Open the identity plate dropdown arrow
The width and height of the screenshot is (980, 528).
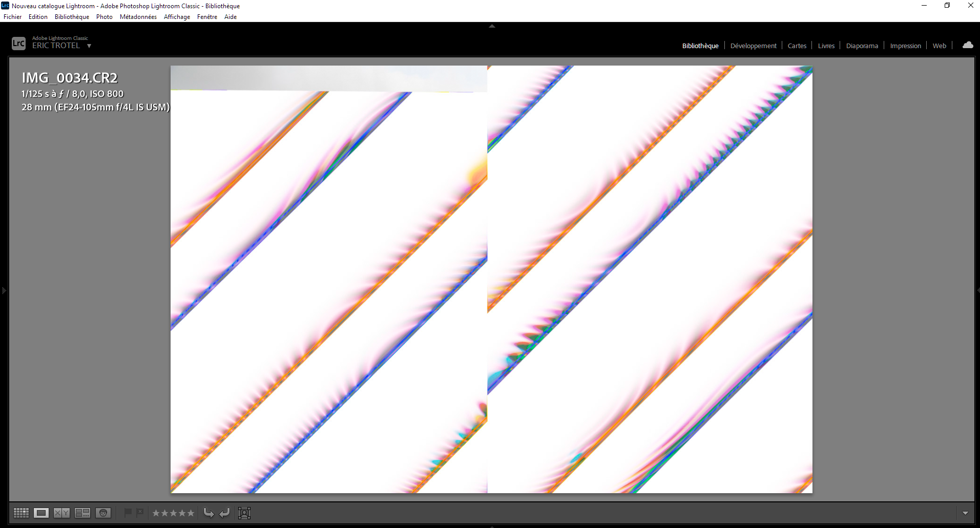(x=89, y=46)
